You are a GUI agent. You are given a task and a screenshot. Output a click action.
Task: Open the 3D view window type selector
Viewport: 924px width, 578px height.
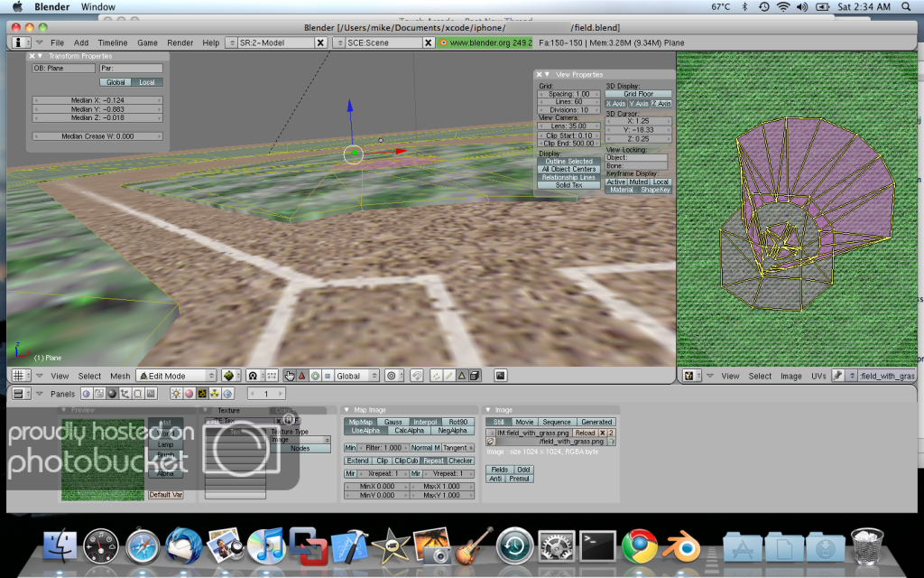click(x=22, y=376)
